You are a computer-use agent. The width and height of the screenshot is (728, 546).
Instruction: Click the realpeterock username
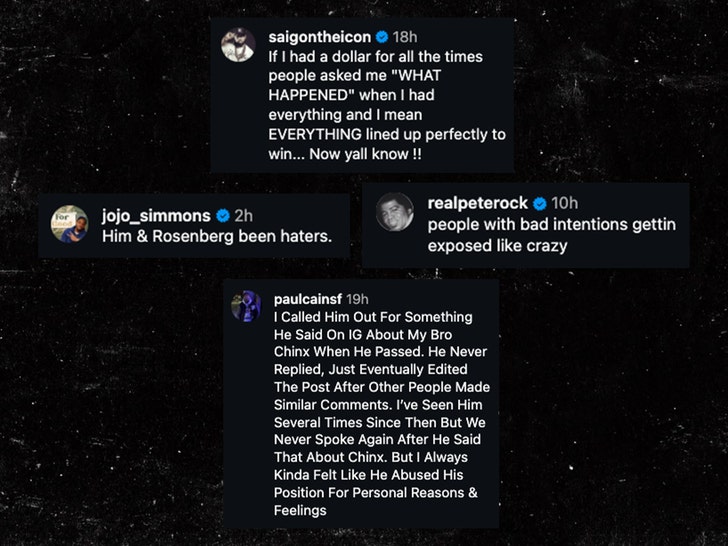pos(478,203)
